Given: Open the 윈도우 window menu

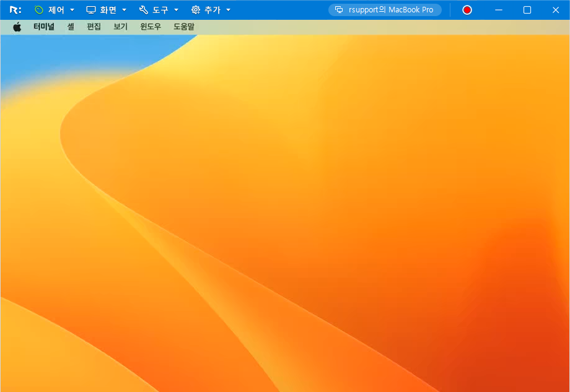Looking at the screenshot, I should click(x=151, y=27).
